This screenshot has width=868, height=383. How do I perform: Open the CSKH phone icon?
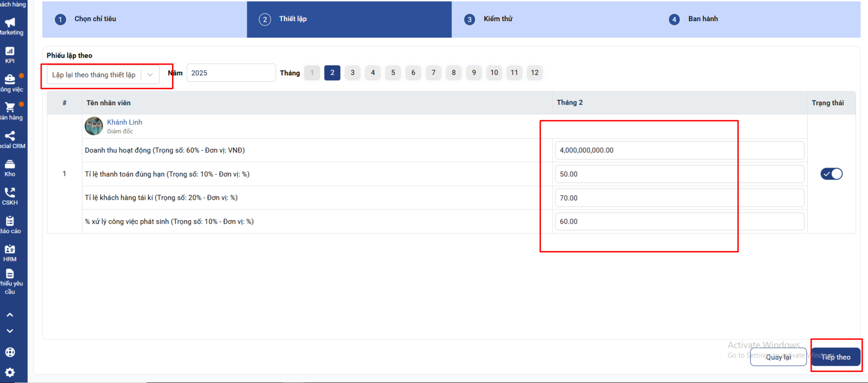(10, 193)
